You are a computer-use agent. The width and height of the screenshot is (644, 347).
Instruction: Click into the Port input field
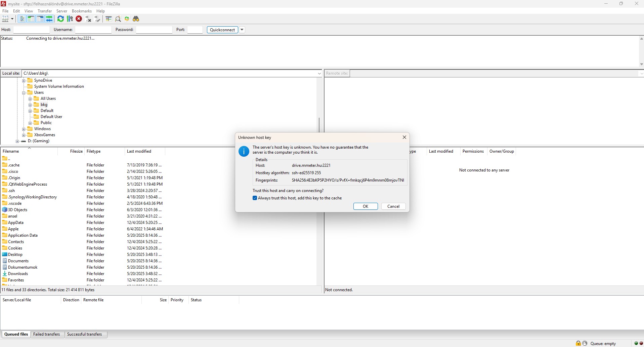tap(195, 30)
